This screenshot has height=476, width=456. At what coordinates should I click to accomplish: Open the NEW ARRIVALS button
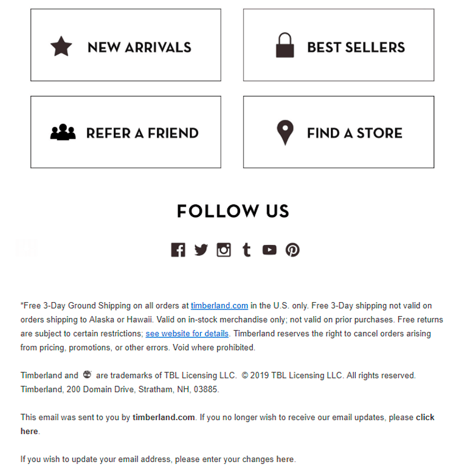point(126,45)
